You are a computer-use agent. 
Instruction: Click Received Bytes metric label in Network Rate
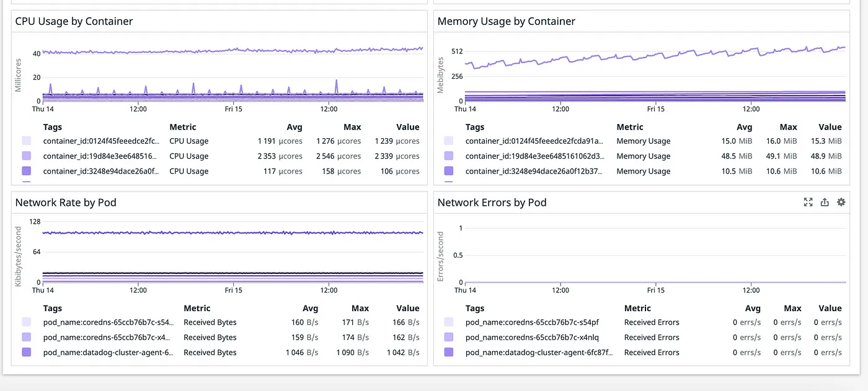pyautogui.click(x=210, y=322)
